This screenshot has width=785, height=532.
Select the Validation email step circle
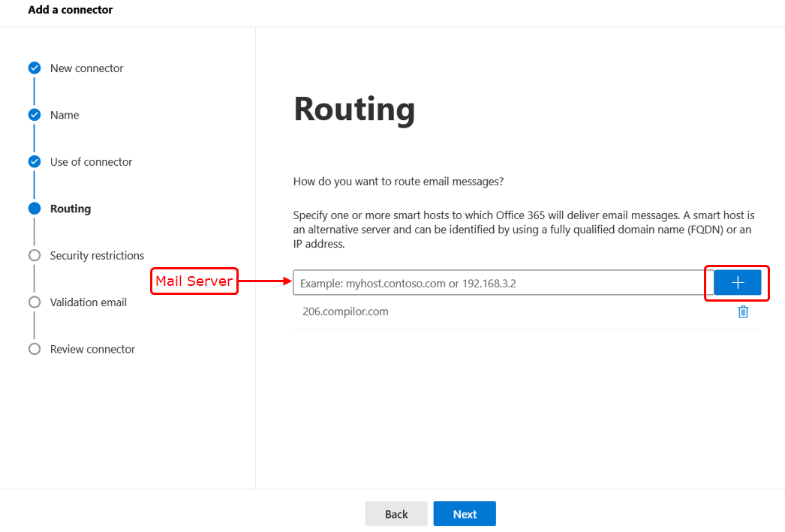click(35, 302)
